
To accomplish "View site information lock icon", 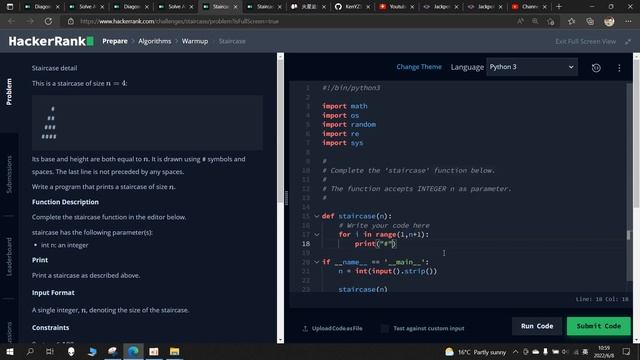I will coord(71,21).
